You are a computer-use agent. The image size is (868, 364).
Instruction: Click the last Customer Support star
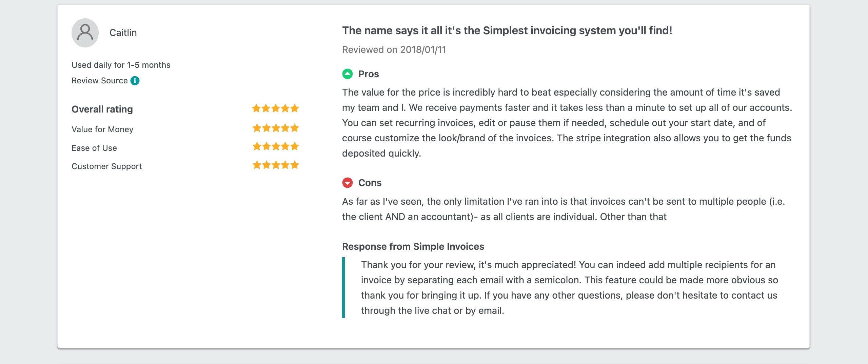click(x=295, y=165)
